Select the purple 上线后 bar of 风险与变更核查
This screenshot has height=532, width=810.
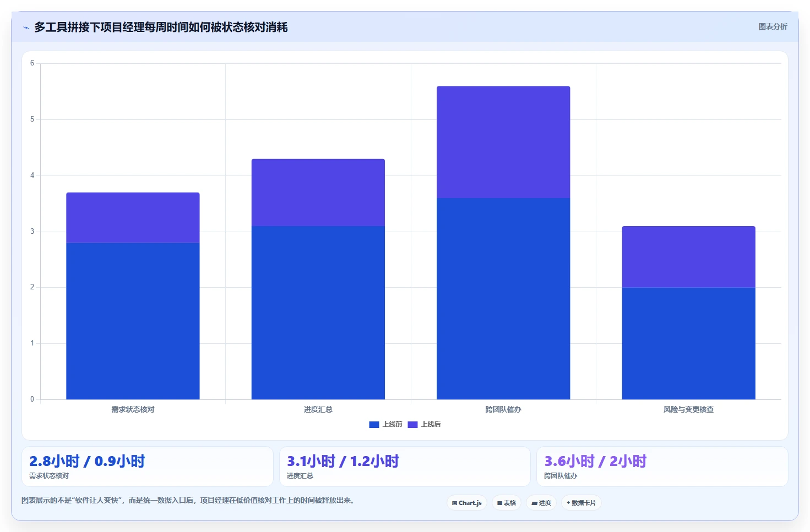pyautogui.click(x=689, y=257)
